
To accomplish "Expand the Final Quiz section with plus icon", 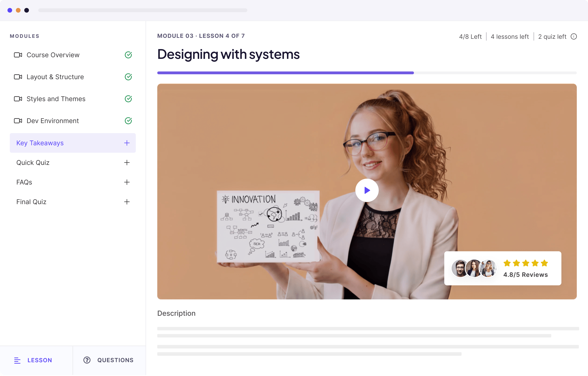I will pyautogui.click(x=127, y=202).
